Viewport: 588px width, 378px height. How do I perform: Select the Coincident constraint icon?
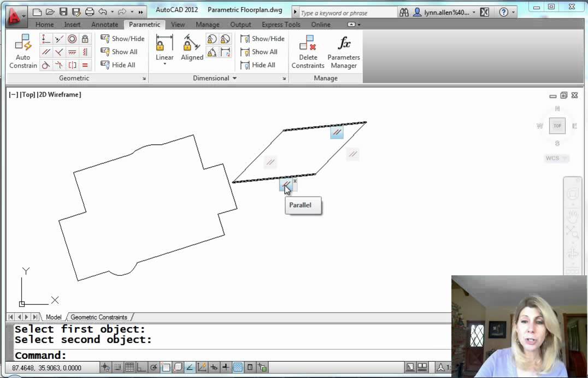coord(46,39)
